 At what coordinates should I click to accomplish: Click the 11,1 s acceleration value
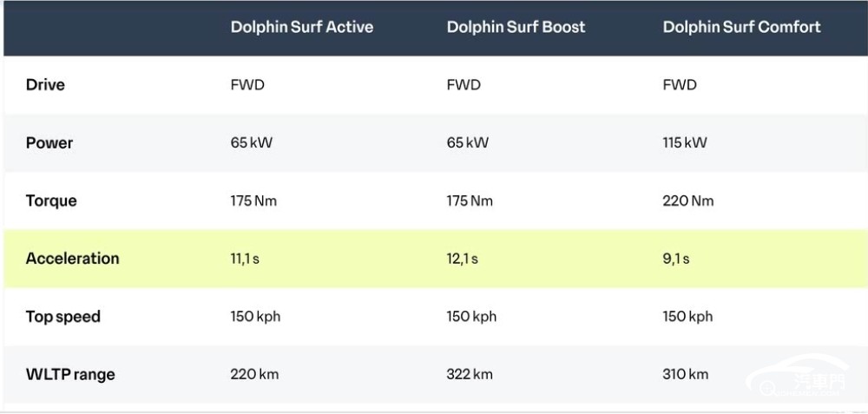coord(245,259)
